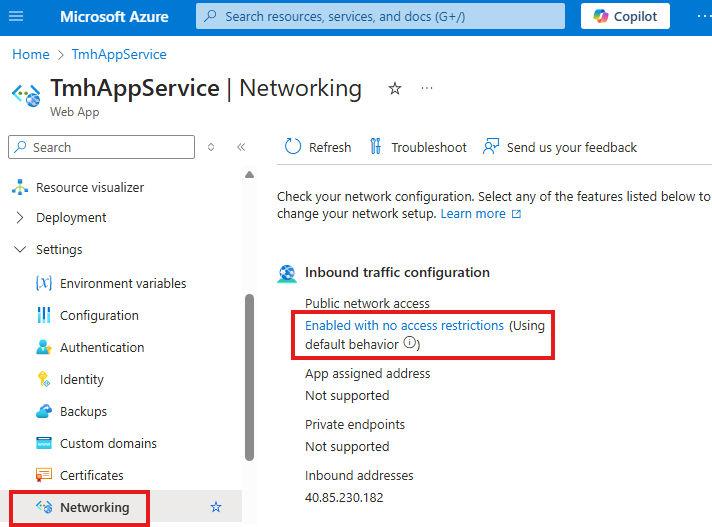Open Backups
The width and height of the screenshot is (712, 527).
pos(84,411)
